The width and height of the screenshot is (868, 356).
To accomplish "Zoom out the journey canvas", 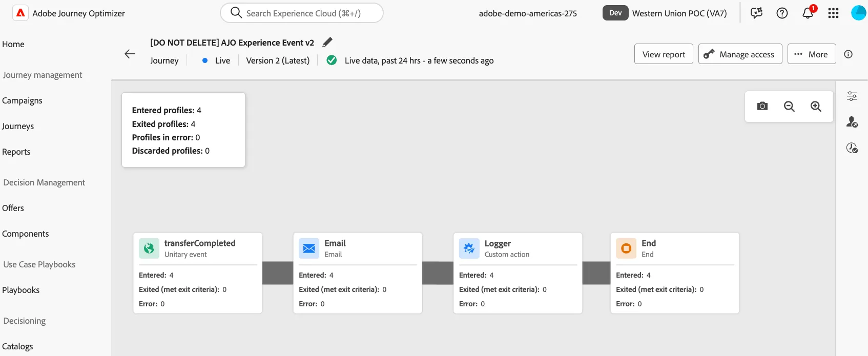I will [789, 106].
